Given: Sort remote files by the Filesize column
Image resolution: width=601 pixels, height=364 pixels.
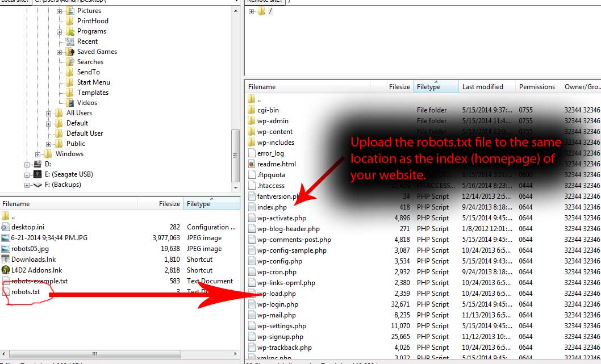Looking at the screenshot, I should 398,86.
